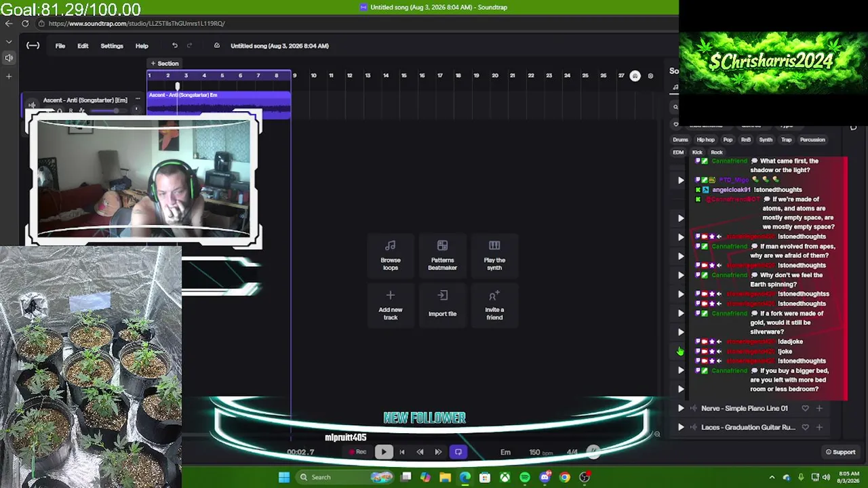Add the Laces - Graduation Guitar loop to the project
This screenshot has width=868, height=488.
(819, 428)
